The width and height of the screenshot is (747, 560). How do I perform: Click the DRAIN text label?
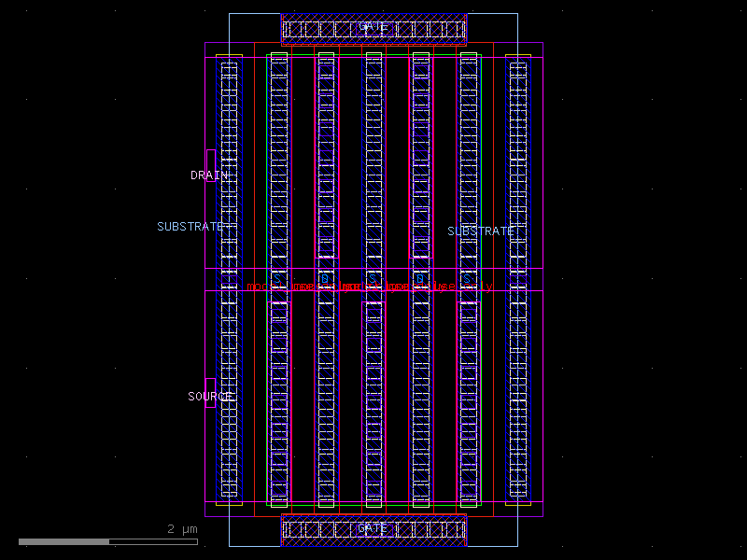(205, 173)
